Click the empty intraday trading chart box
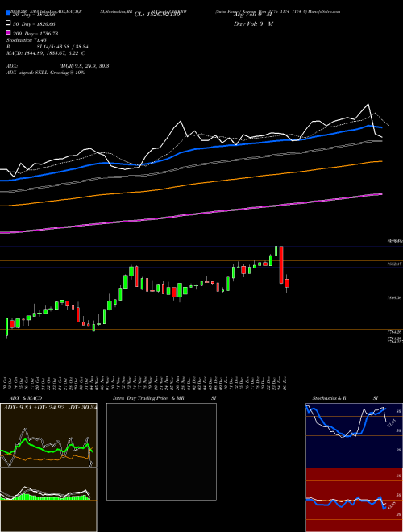This screenshot has width=403, height=532. [161, 451]
